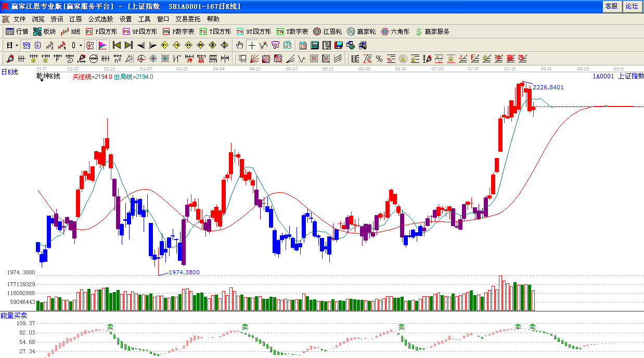
Task: Click the 论坛 button
Action: pyautogui.click(x=632, y=6)
